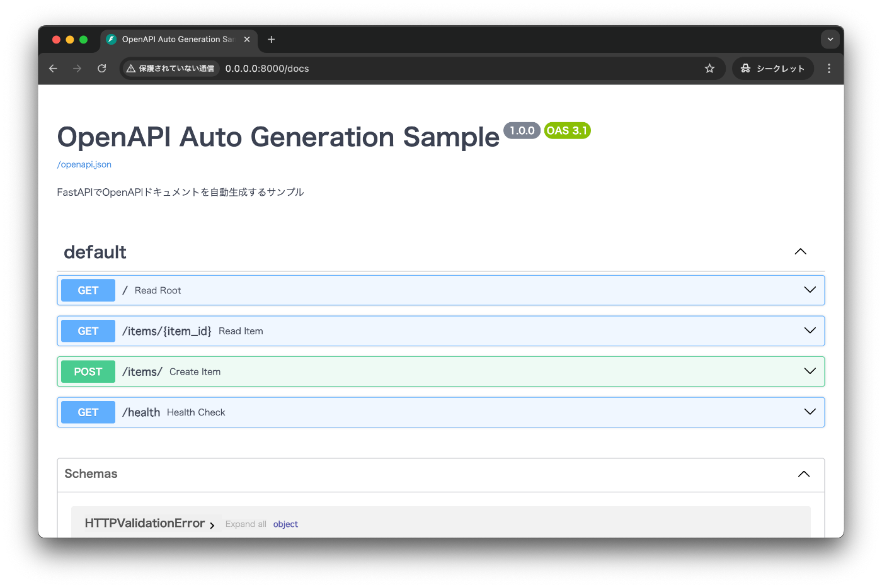Expand the HTTPValidationError schema arrow
Image resolution: width=882 pixels, height=588 pixels.
click(x=212, y=525)
